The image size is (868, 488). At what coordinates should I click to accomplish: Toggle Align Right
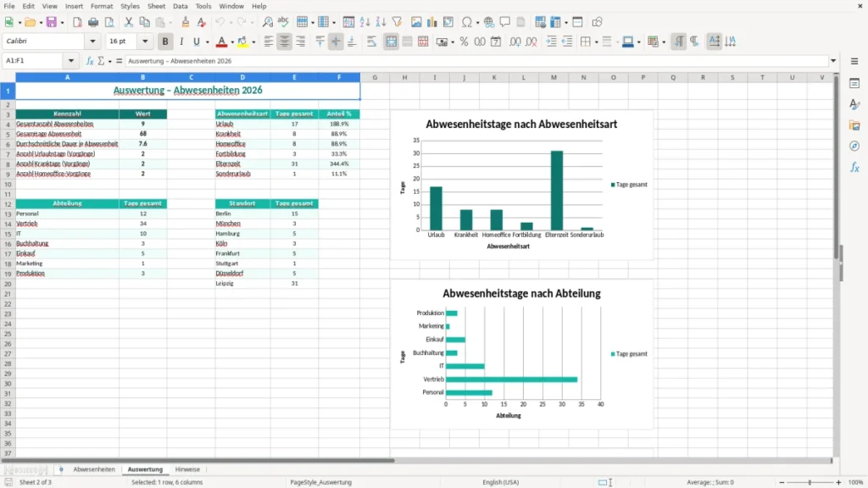point(301,42)
